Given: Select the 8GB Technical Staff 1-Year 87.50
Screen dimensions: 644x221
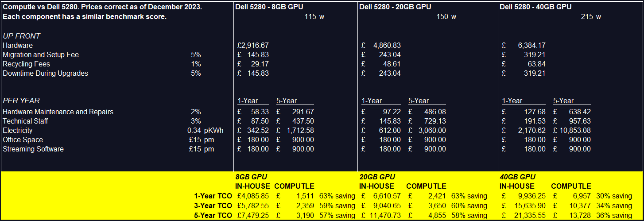Looking at the screenshot, I should [260, 121].
